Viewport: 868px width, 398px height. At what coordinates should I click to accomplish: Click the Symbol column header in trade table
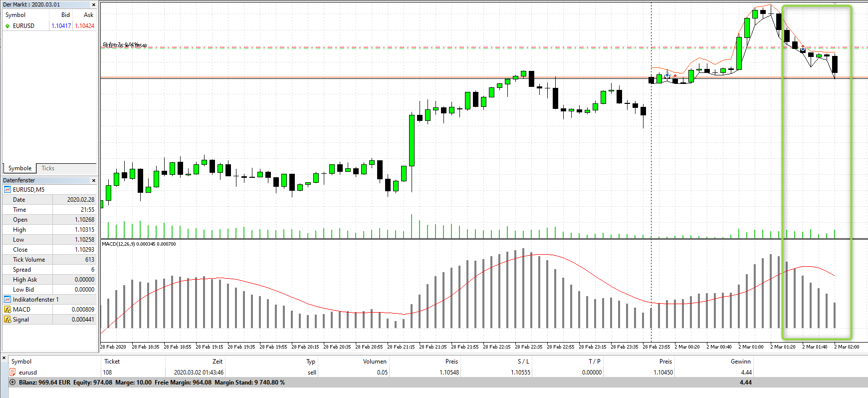[21, 362]
